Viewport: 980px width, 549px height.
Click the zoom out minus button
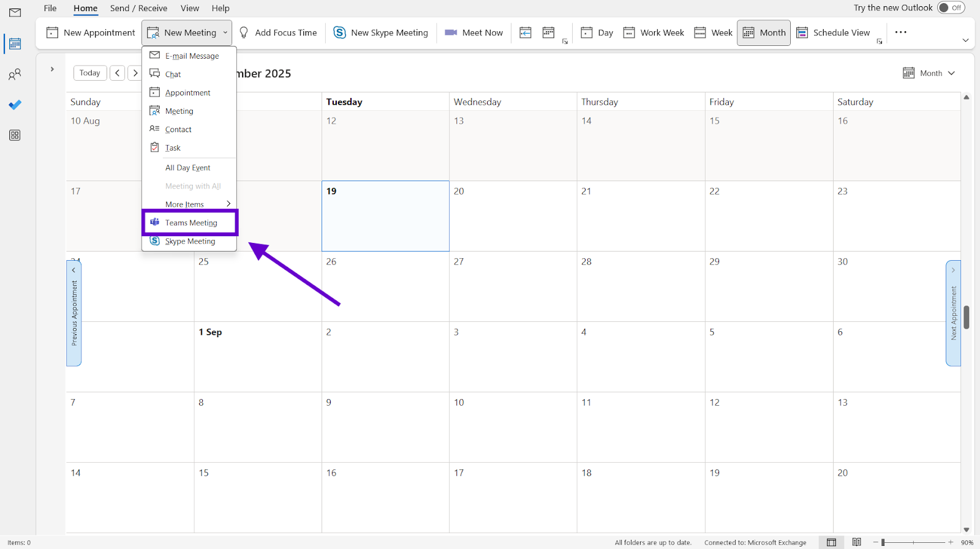pos(876,542)
